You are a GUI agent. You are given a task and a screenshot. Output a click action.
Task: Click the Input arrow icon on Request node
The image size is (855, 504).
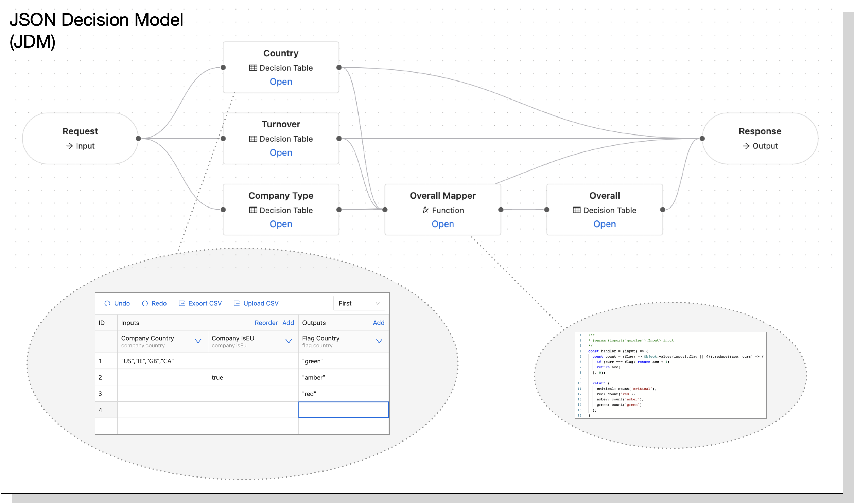coord(69,146)
